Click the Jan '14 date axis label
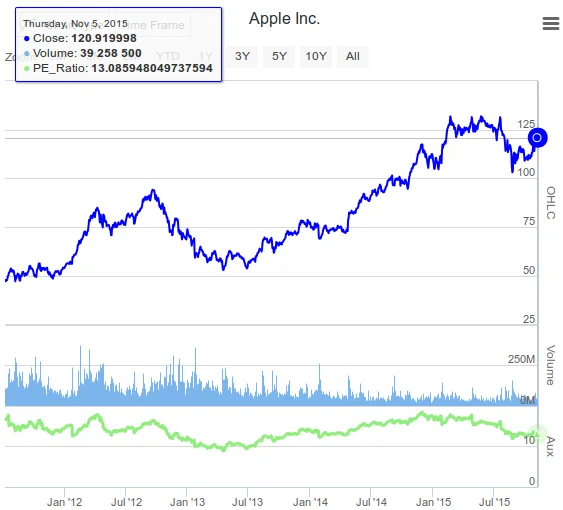Screen dimensions: 563x510 (x=310, y=502)
